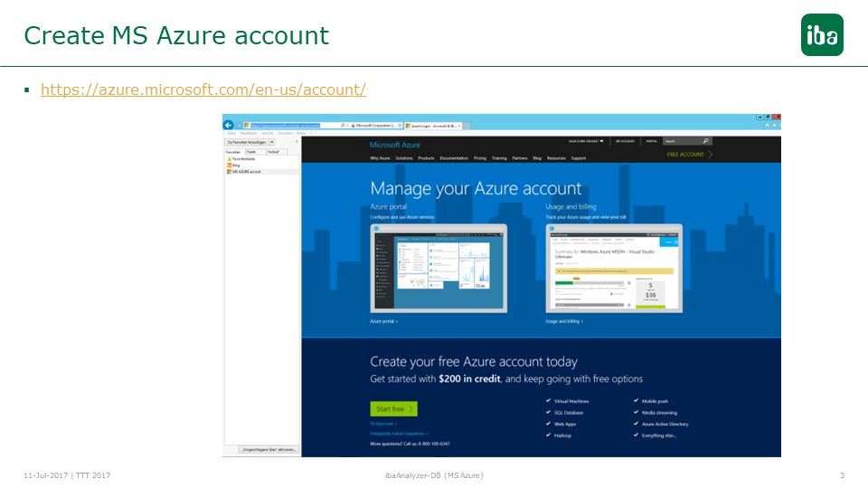Switch to the Feeds sidebar tab
Screen dimensions: 868x488
pyautogui.click(x=255, y=152)
